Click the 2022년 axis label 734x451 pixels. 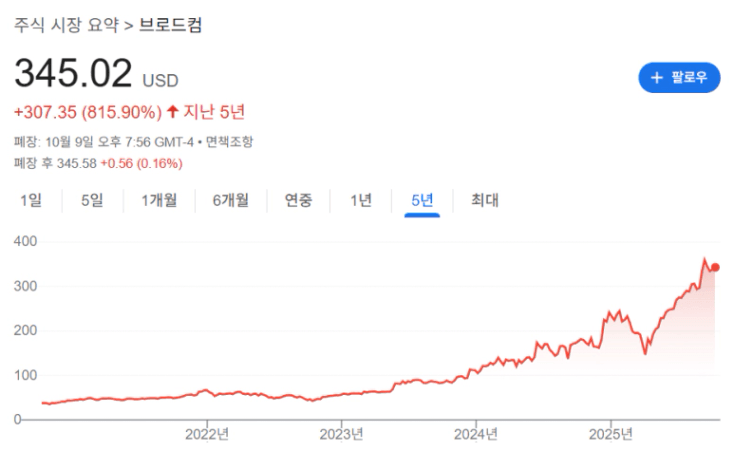[207, 434]
